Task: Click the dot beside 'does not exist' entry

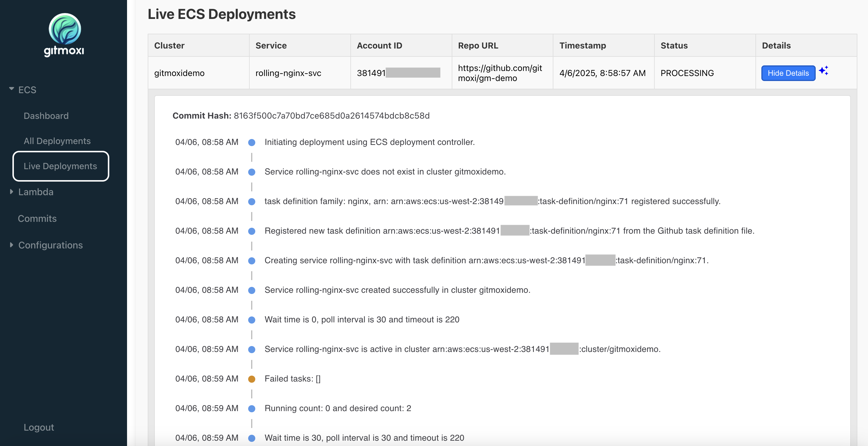Action: pyautogui.click(x=252, y=172)
